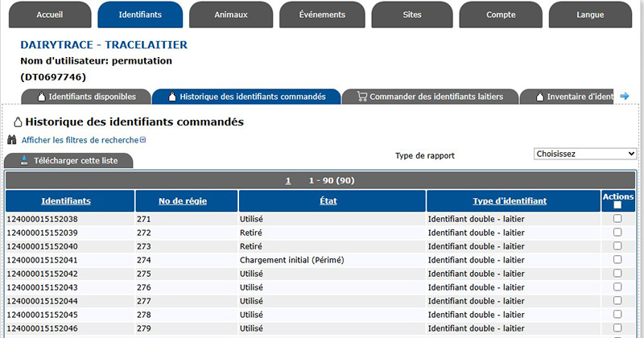
Task: Open the Animaux main menu tab
Action: 231,14
